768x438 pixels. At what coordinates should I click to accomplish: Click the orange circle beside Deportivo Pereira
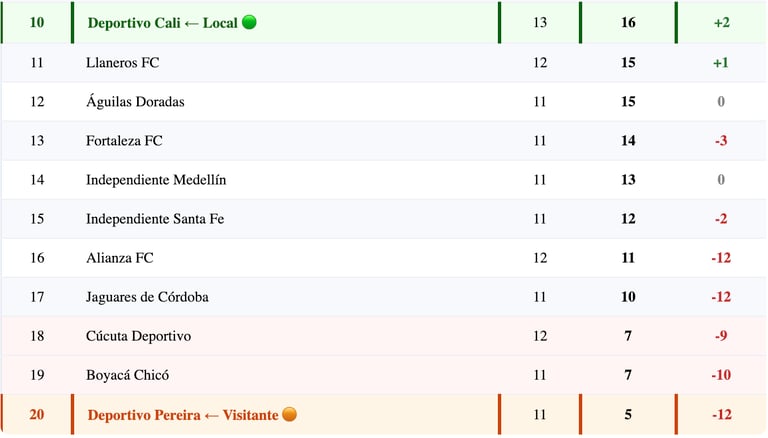[x=289, y=414]
